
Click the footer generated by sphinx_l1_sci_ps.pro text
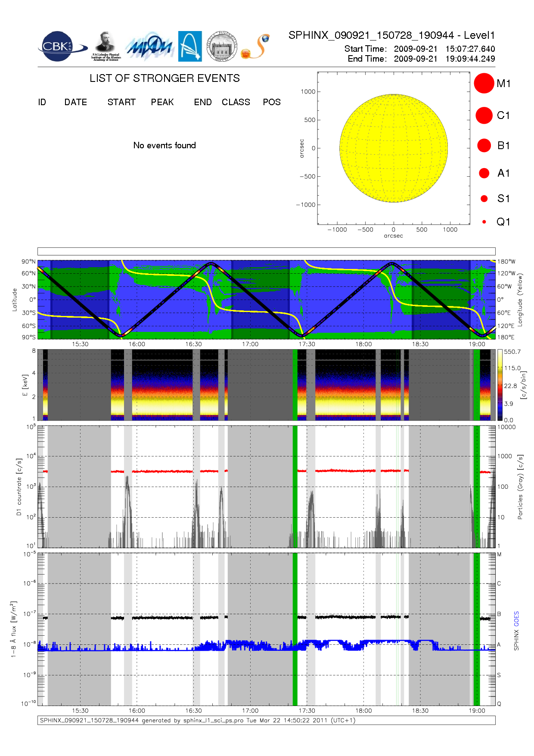tap(198, 720)
